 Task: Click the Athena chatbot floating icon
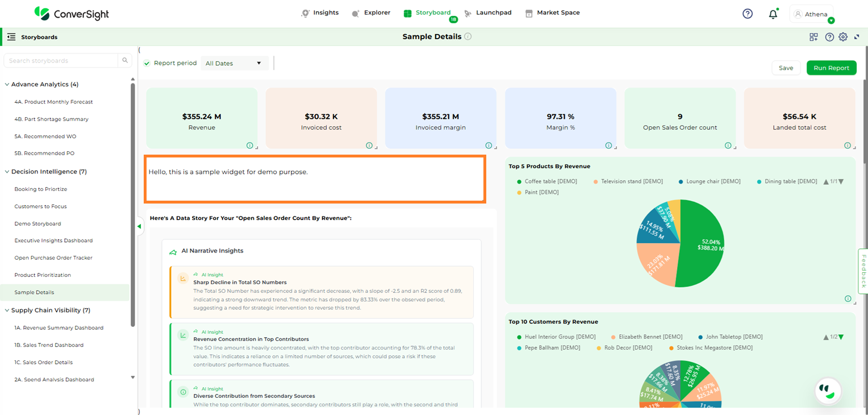[828, 391]
